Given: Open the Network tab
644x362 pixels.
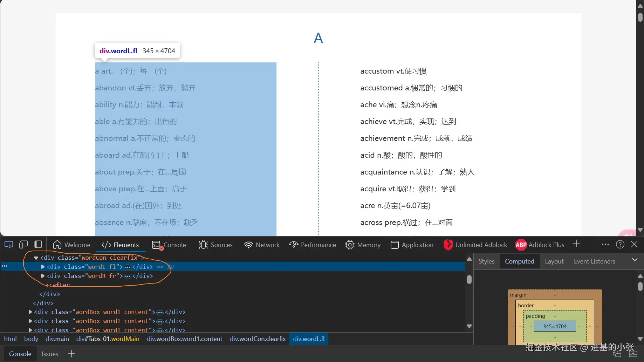Looking at the screenshot, I should coord(262,245).
